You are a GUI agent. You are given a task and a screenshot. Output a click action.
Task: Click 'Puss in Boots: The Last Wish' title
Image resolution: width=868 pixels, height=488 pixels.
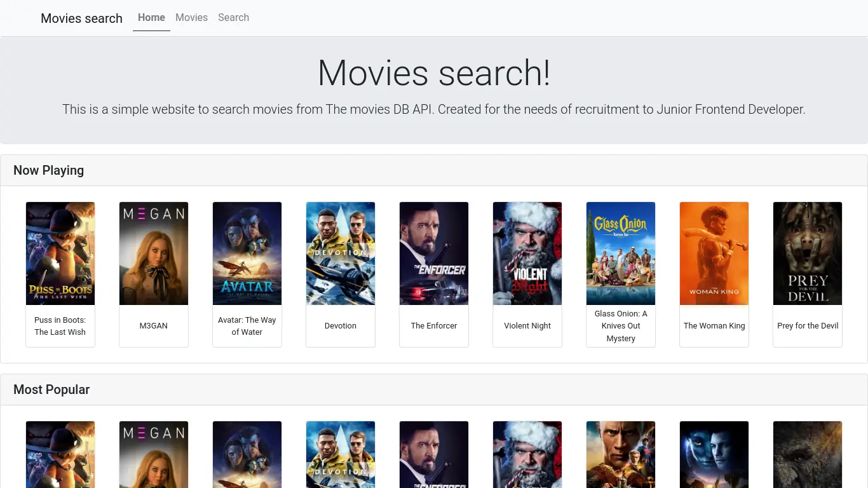pos(60,326)
